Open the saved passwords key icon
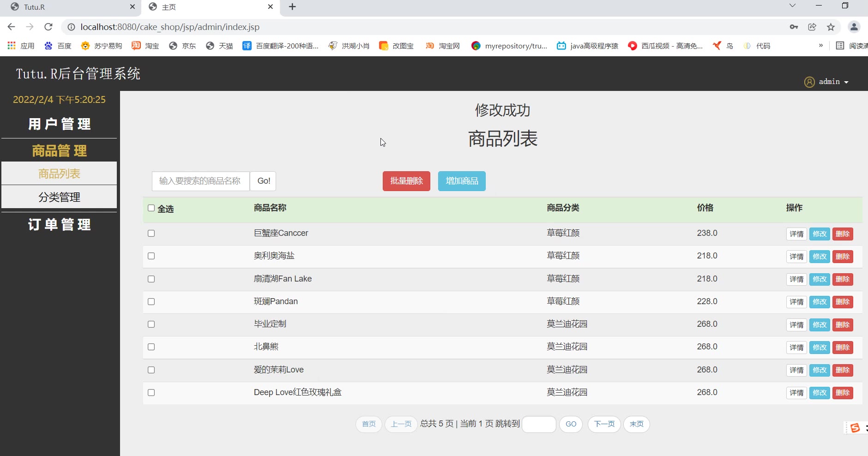The width and height of the screenshot is (868, 456). [x=794, y=27]
